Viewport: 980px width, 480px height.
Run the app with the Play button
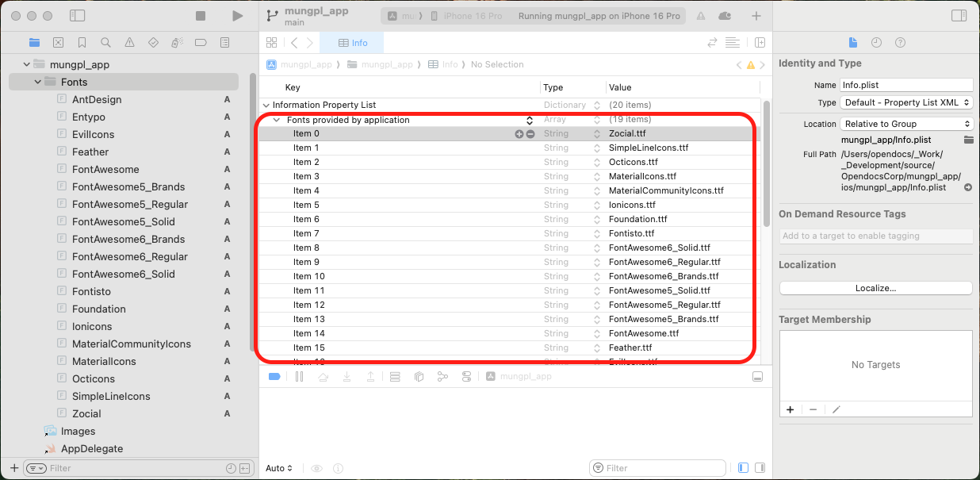[237, 16]
